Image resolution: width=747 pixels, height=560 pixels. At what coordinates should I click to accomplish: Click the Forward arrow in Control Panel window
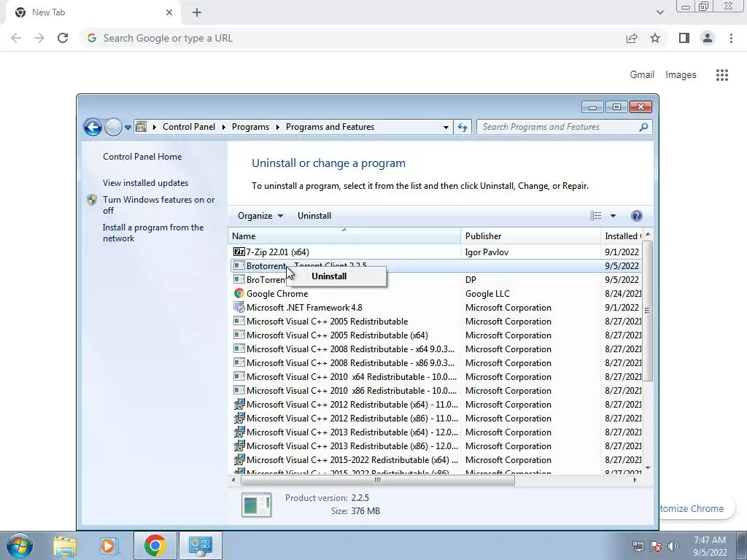[113, 127]
